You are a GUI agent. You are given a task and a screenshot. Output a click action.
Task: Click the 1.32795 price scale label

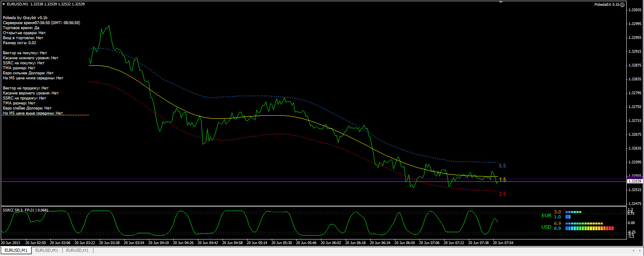point(635,93)
